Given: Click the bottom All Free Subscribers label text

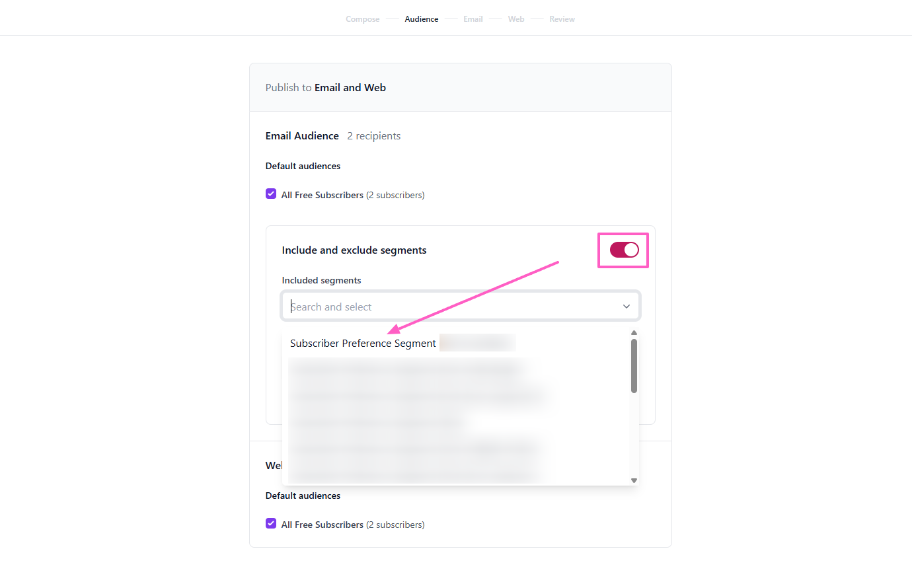Looking at the screenshot, I should [323, 525].
